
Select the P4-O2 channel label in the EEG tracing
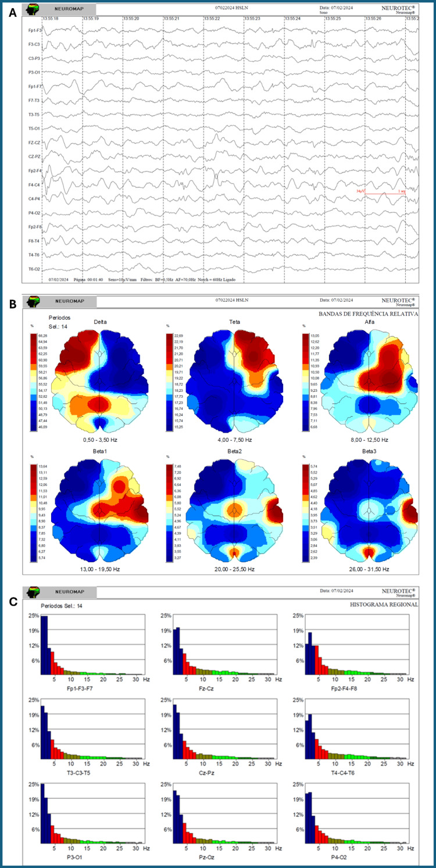(34, 213)
